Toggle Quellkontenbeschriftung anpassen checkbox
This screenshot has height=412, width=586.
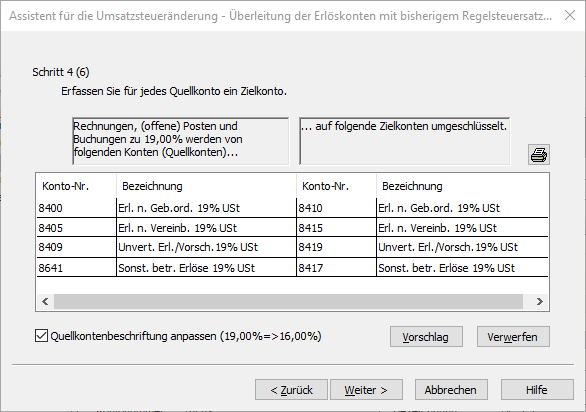(x=41, y=336)
